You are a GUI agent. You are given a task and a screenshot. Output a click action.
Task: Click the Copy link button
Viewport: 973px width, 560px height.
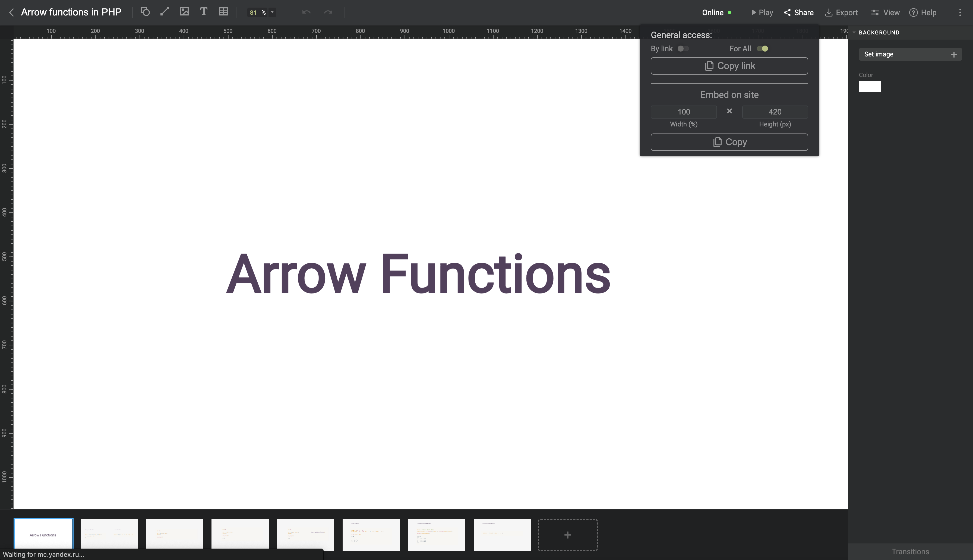pyautogui.click(x=729, y=66)
